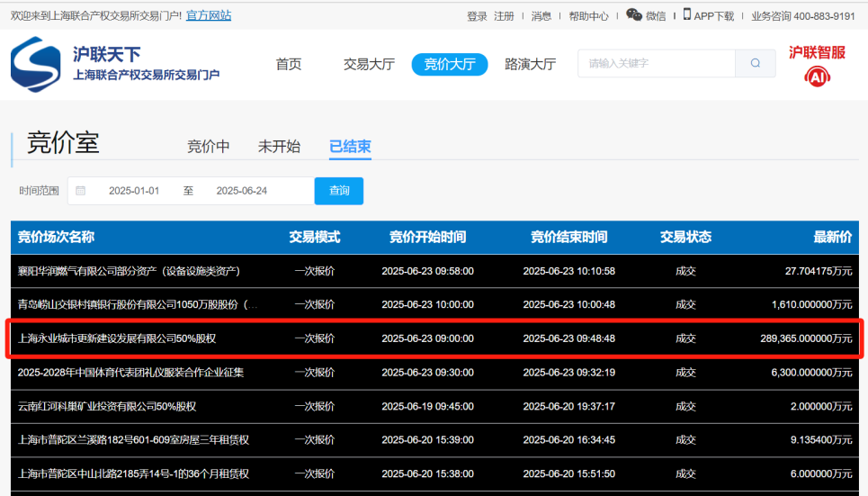The height and width of the screenshot is (496, 868).
Task: Open 交易大厅 in the navigation menu
Action: pos(369,64)
